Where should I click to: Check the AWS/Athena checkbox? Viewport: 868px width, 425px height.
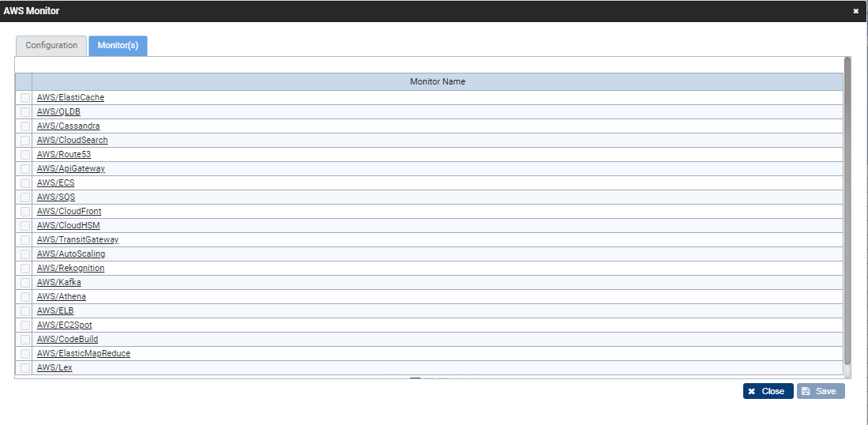[25, 297]
